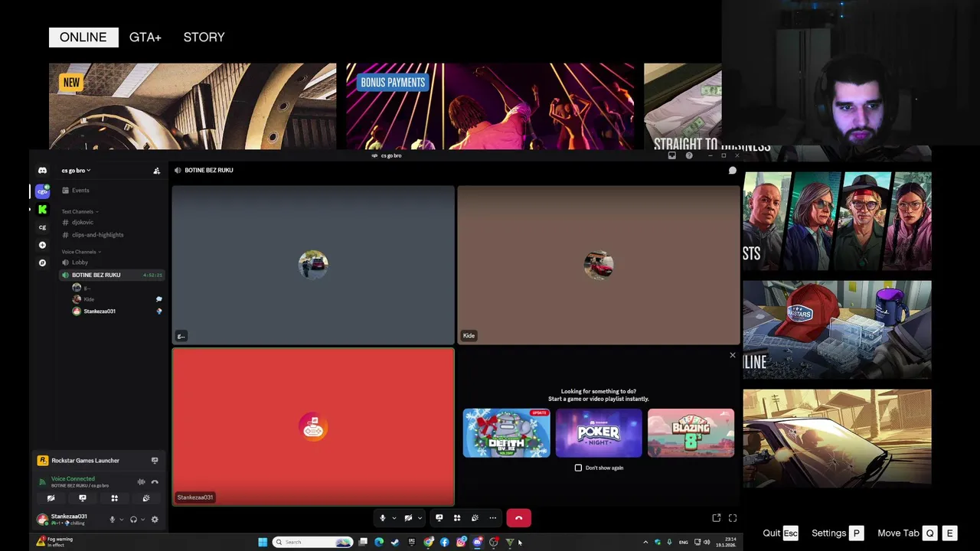The height and width of the screenshot is (551, 980).
Task: Open activities icon in sidebar voice panel
Action: point(114,498)
